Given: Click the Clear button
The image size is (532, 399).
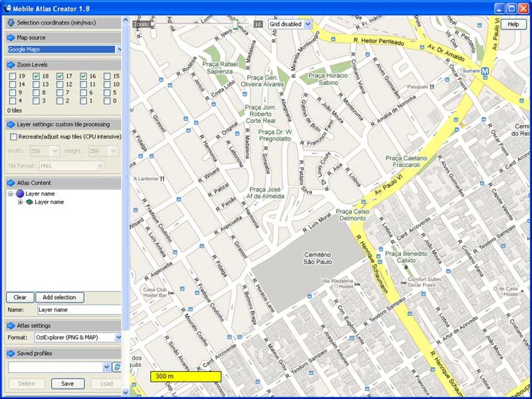Looking at the screenshot, I should click(x=20, y=297).
